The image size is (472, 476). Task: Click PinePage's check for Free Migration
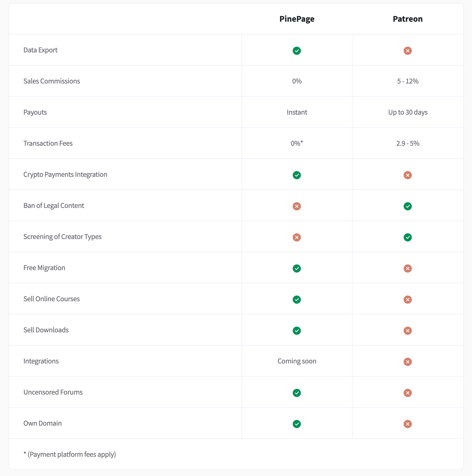coord(297,268)
